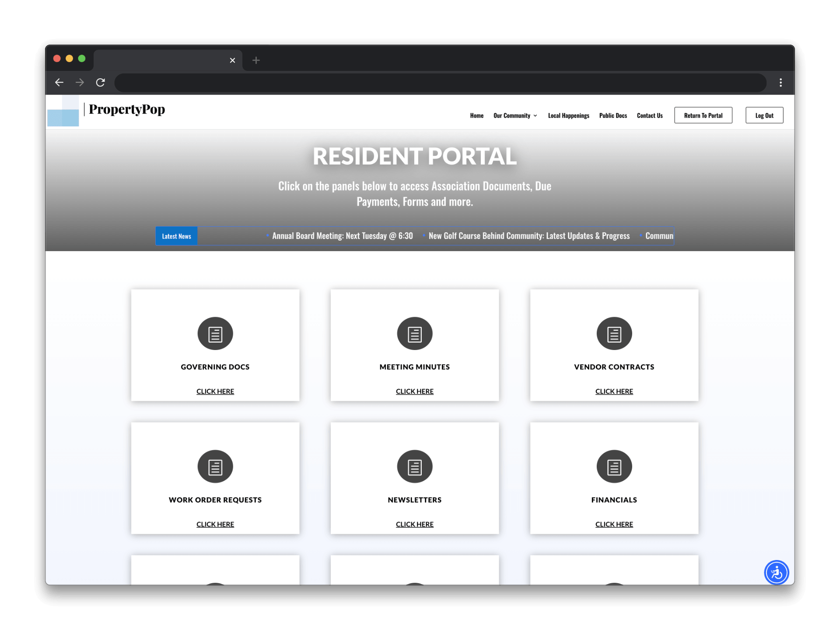Click the browser forward arrow
Screen dimensions: 840x630
point(80,82)
